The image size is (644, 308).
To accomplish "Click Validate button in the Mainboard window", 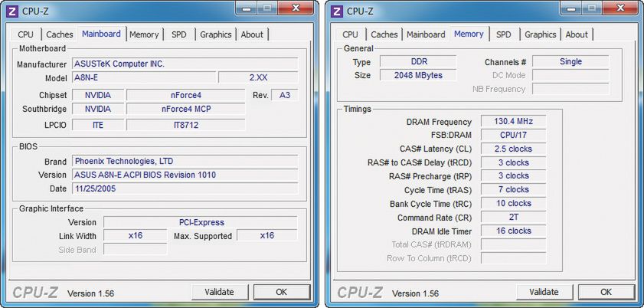I will [219, 292].
